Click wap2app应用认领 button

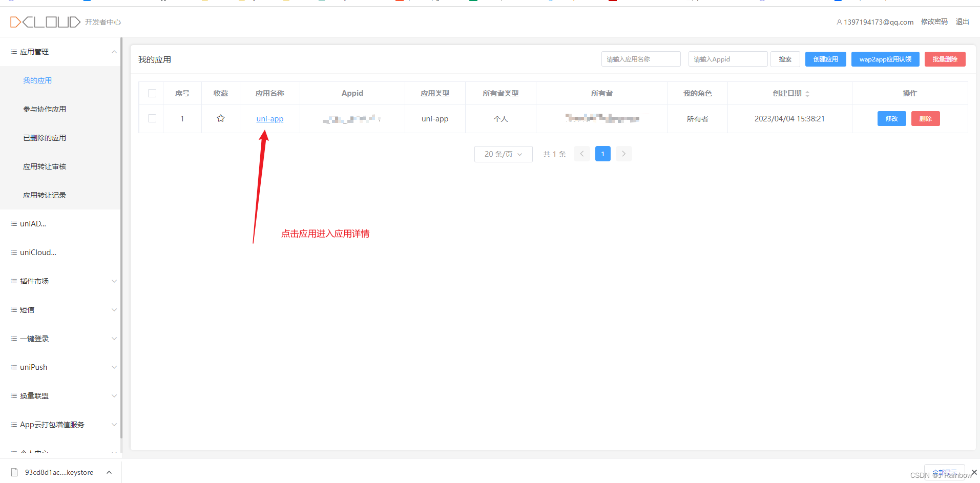point(885,59)
